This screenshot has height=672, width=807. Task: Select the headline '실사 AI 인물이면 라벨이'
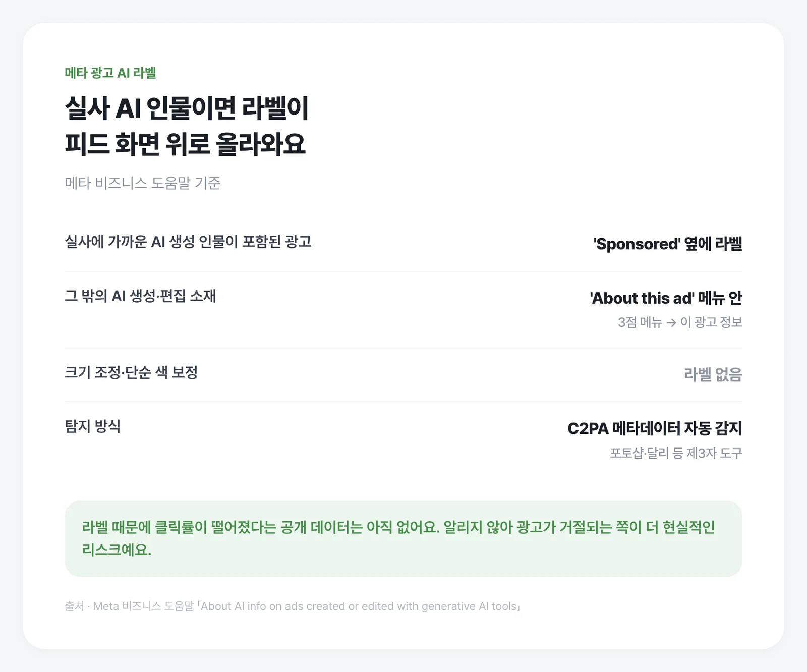click(x=187, y=108)
